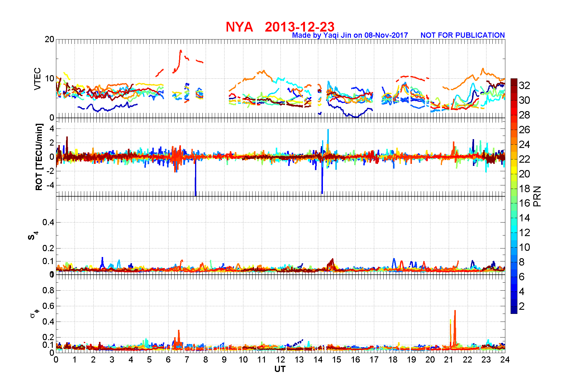The image size is (561, 392).
Task: Click colorbar tick label 8
Action: coord(522,262)
